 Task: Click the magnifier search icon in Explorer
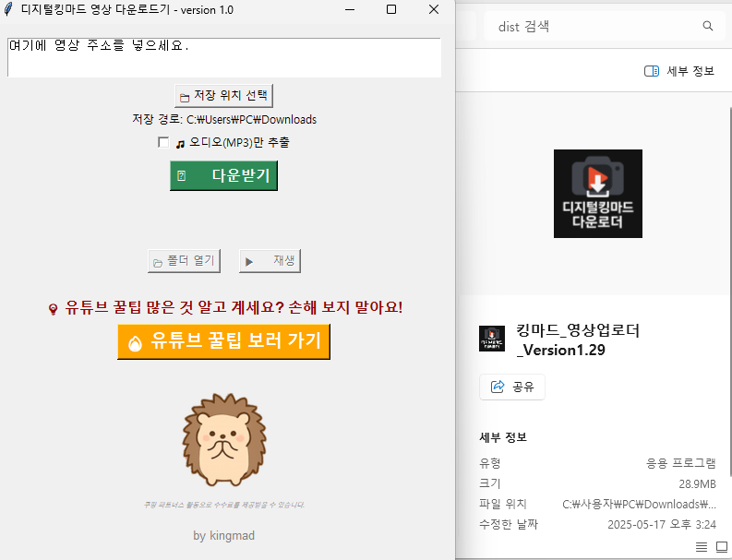708,26
